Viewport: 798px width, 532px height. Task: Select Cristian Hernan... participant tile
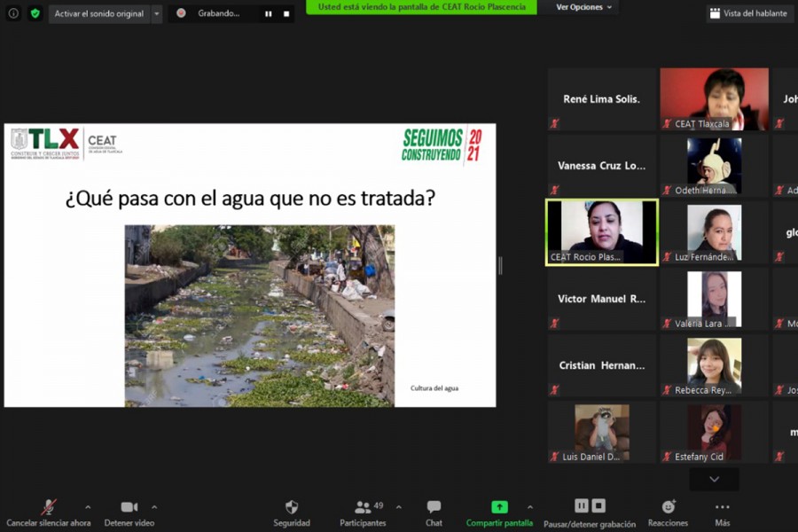[x=601, y=366]
